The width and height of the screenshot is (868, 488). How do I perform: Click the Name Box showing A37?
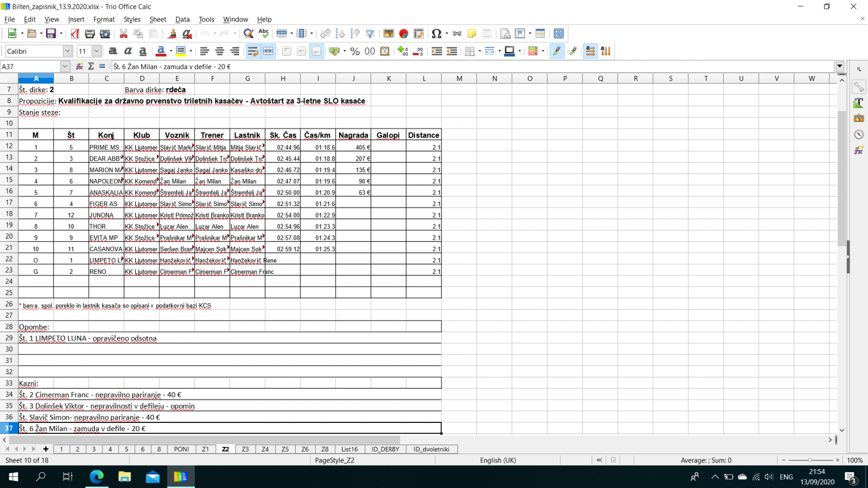click(x=30, y=67)
